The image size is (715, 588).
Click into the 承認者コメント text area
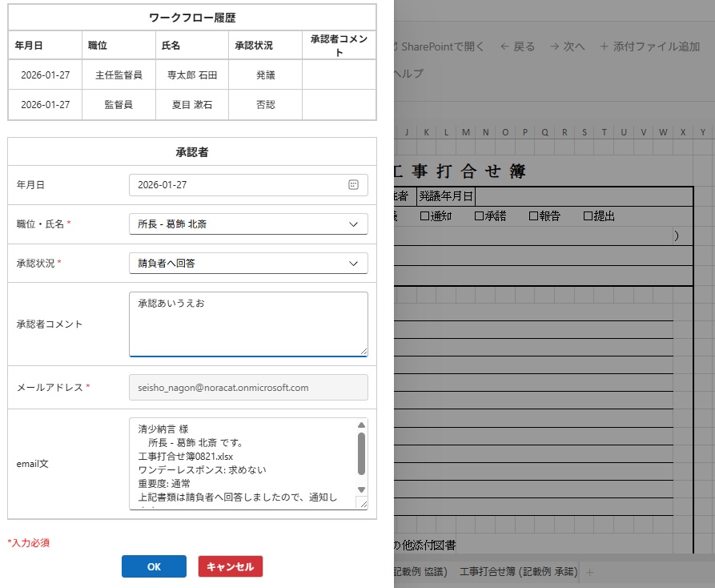[248, 324]
